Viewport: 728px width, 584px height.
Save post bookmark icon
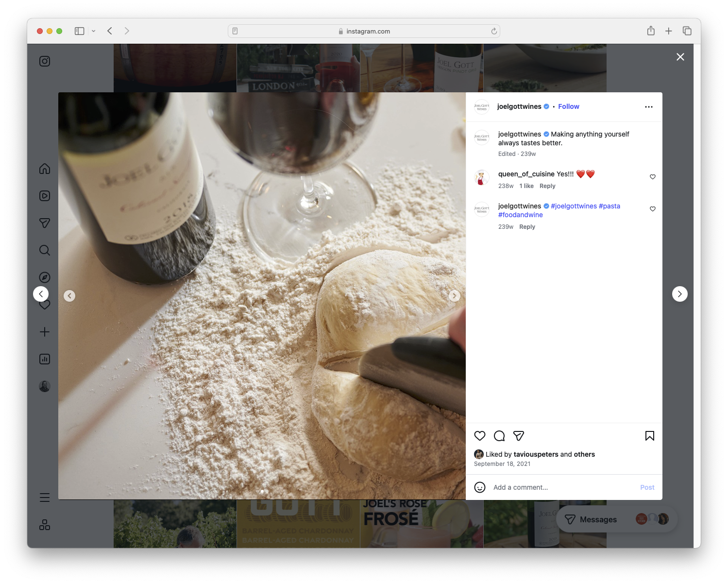[x=650, y=436]
